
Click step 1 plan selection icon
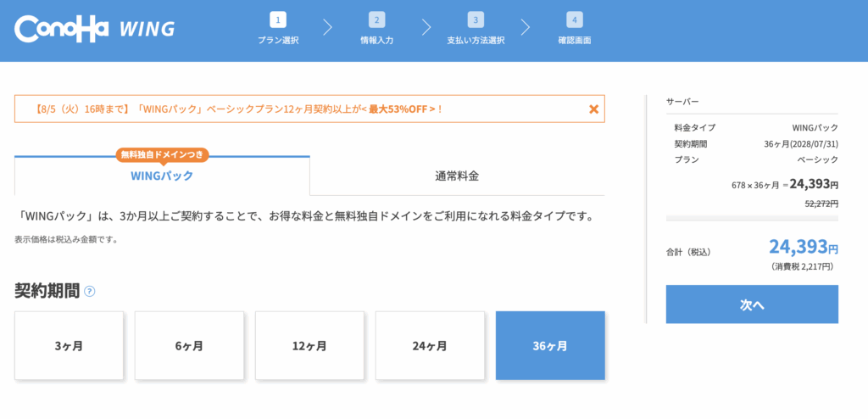[278, 20]
